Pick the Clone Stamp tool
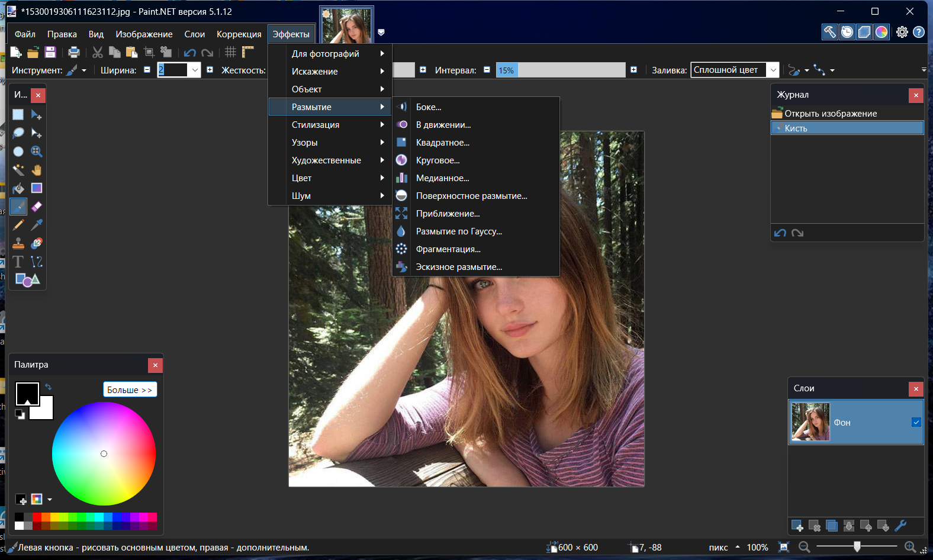Screen dimensions: 933x560 [18, 243]
